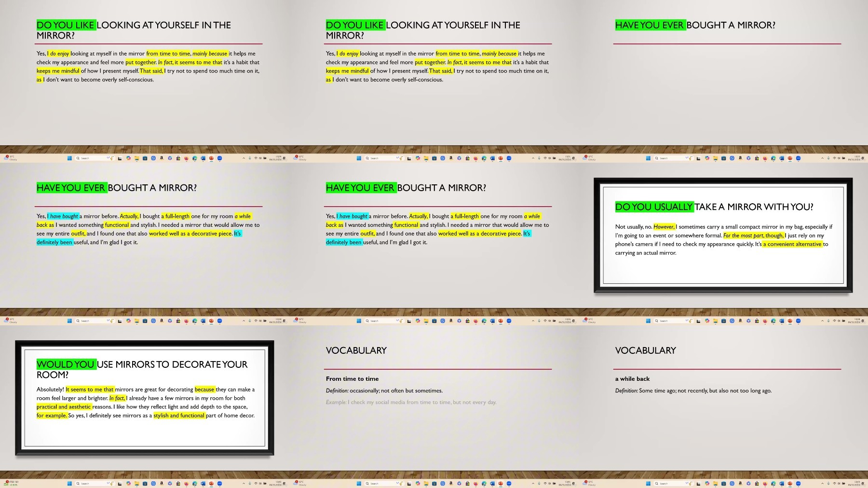This screenshot has width=868, height=488.
Task: Click highlighted phrase 'For the most part, though,'
Action: pos(754,236)
